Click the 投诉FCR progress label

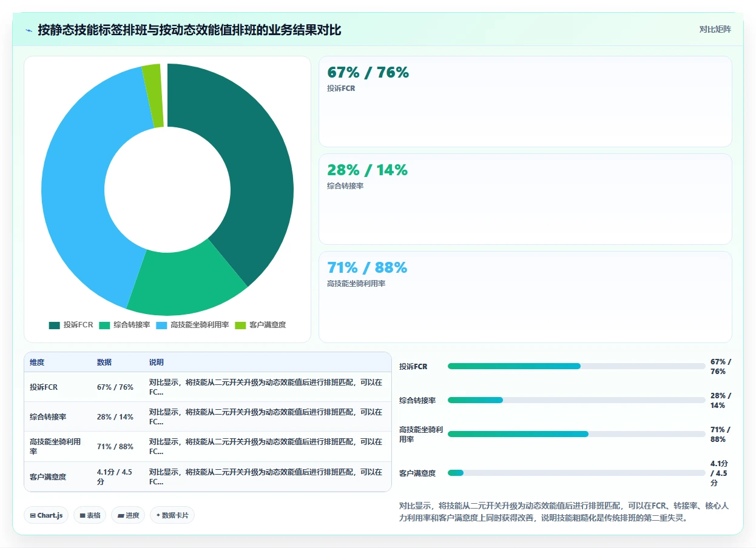tap(413, 367)
